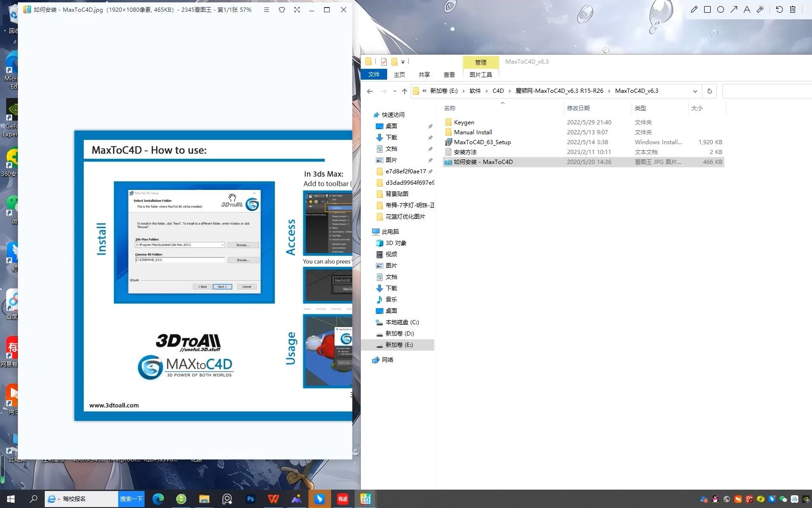Viewport: 812px width, 508px height.
Task: Switch to the 共享 ribbon tab
Action: click(x=424, y=74)
